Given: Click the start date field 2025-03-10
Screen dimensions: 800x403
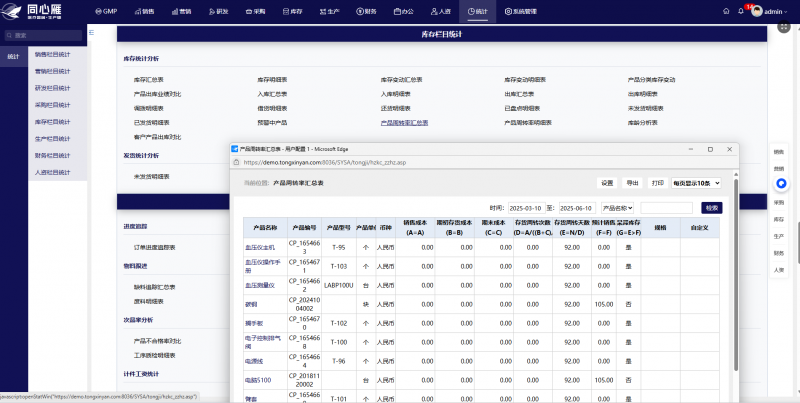Looking at the screenshot, I should pyautogui.click(x=526, y=208).
